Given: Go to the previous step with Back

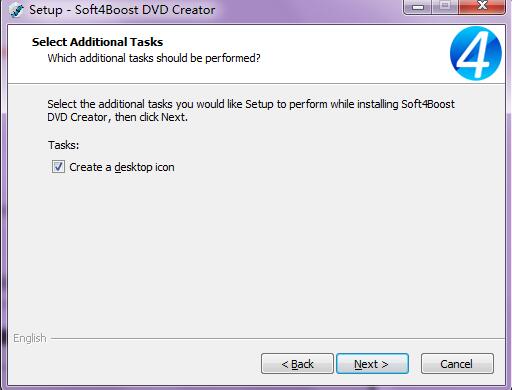Looking at the screenshot, I should click(x=297, y=364).
